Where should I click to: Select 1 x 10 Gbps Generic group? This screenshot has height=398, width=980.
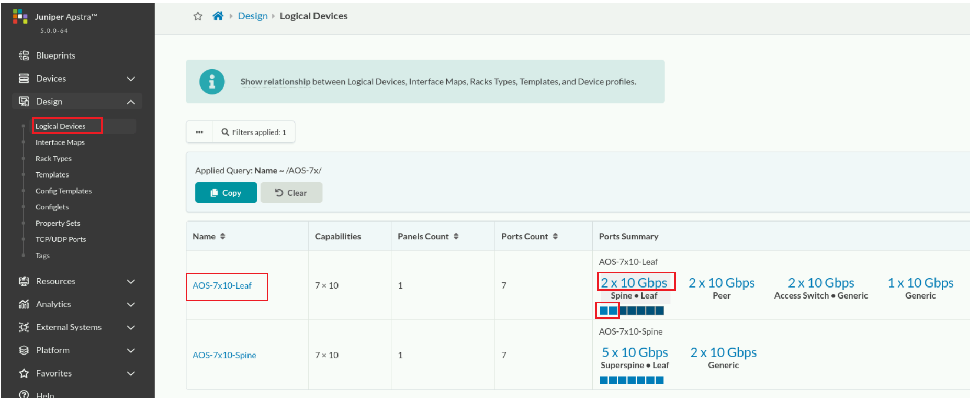(x=920, y=288)
